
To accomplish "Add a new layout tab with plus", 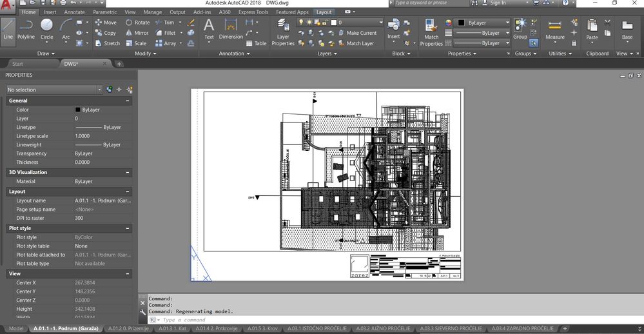I will pyautogui.click(x=565, y=328).
